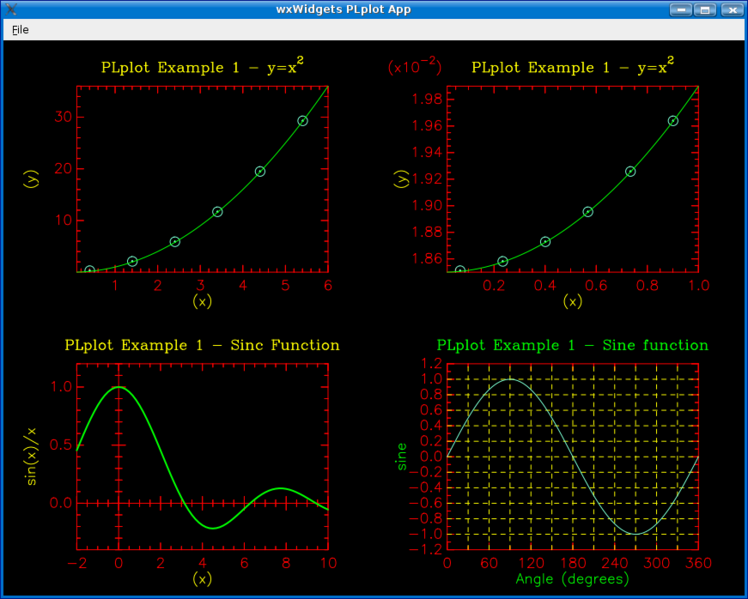The image size is (748, 599).
Task: Minimize the wxWidgets PLplot App window
Action: pos(682,9)
